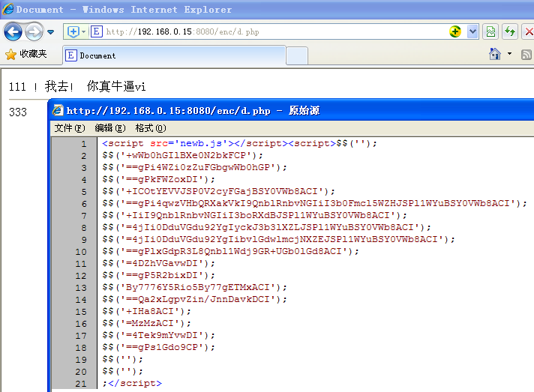Select the Document tab
The image size is (534, 392).
(174, 55)
